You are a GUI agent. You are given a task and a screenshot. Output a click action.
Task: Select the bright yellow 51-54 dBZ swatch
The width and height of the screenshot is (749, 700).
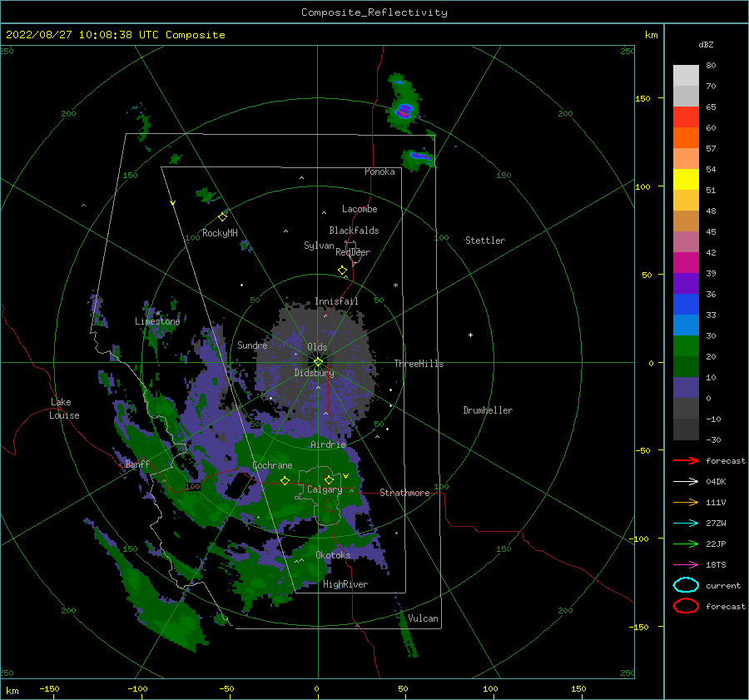(x=686, y=180)
